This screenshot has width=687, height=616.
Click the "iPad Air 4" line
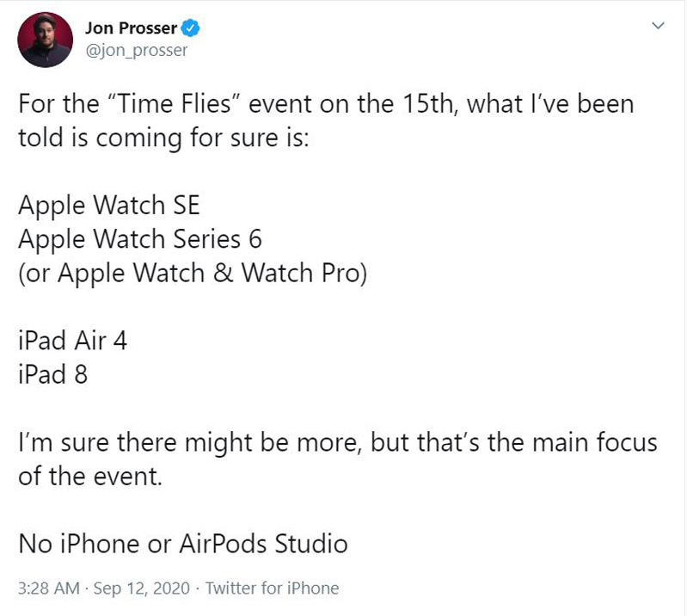coord(73,341)
